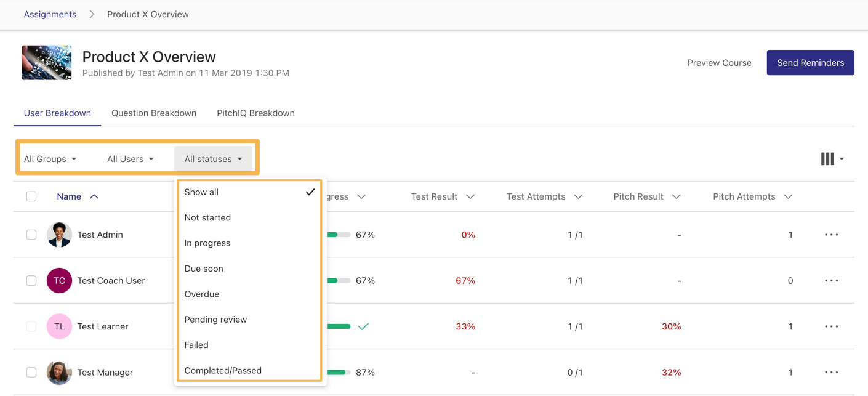The height and width of the screenshot is (396, 868).
Task: Open the three-dot menu for Test Learner
Action: pos(831,326)
